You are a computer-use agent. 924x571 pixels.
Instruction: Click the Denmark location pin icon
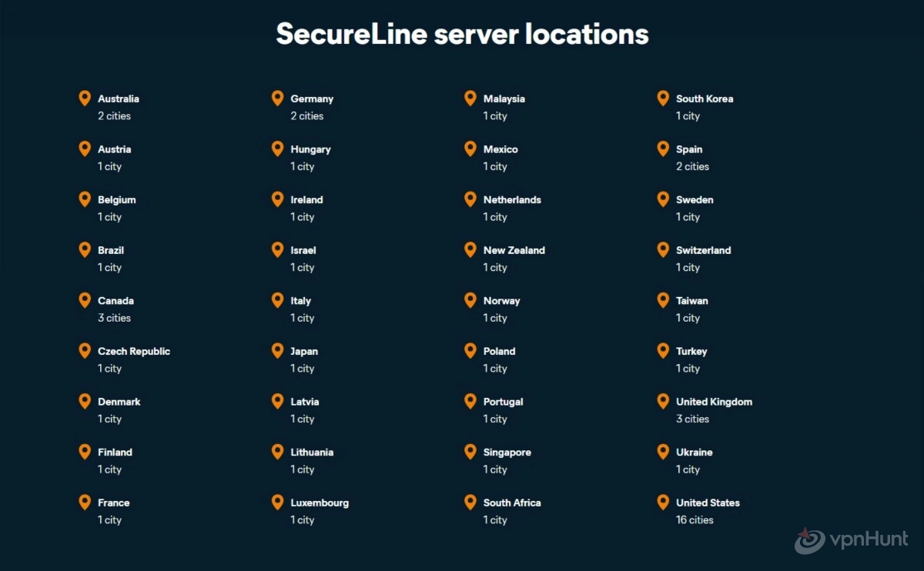(x=85, y=402)
